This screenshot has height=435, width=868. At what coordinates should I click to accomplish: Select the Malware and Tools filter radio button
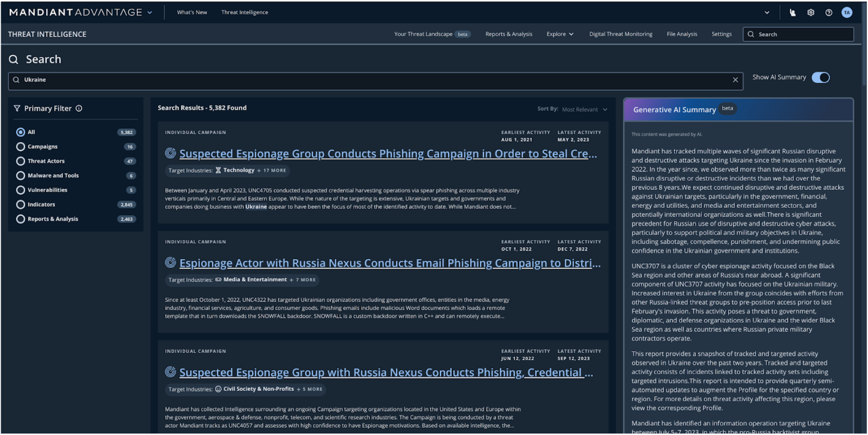click(21, 175)
